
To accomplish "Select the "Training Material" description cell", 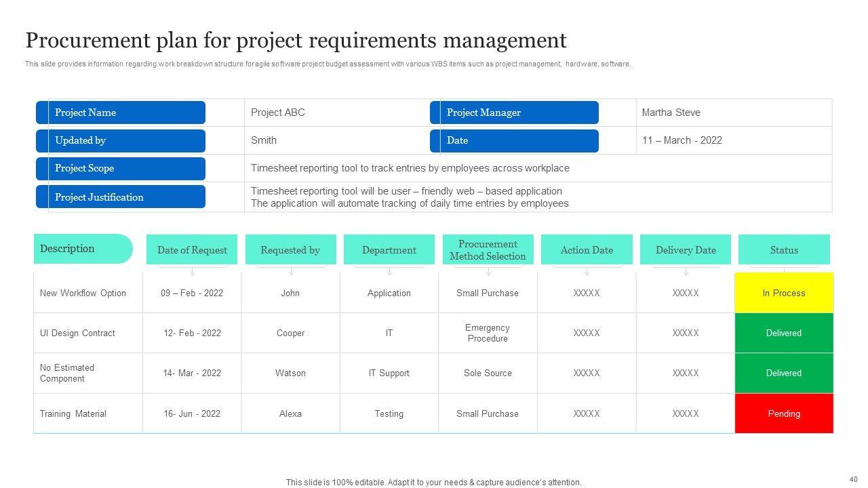I will click(88, 413).
